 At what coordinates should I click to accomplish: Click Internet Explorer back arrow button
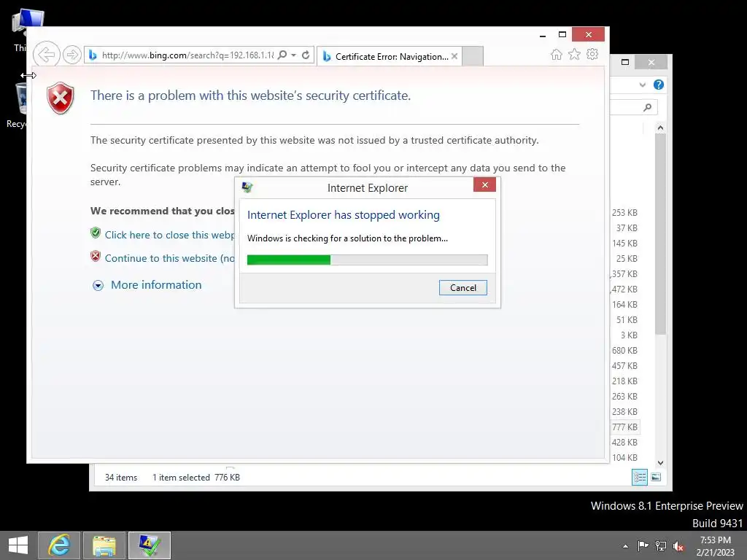46,54
